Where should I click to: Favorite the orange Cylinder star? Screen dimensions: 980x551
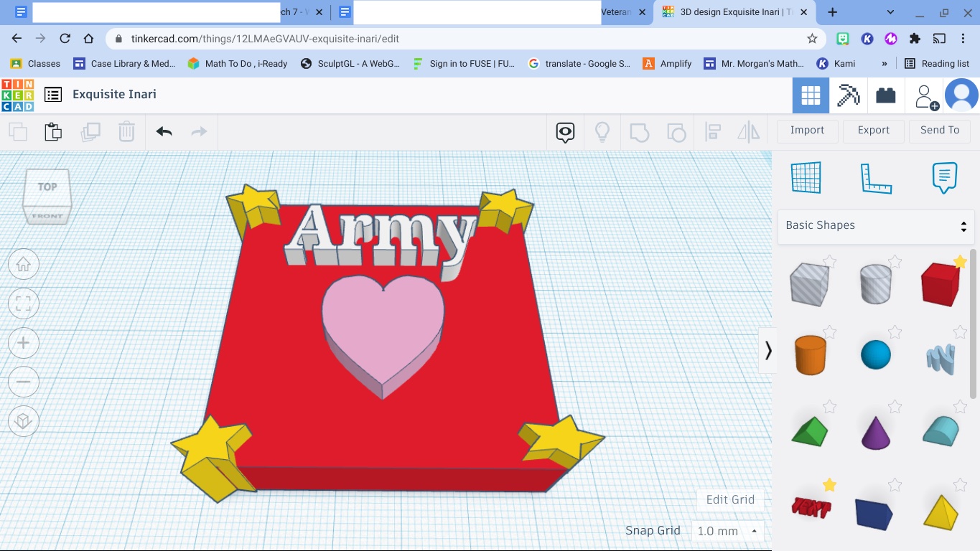point(830,331)
